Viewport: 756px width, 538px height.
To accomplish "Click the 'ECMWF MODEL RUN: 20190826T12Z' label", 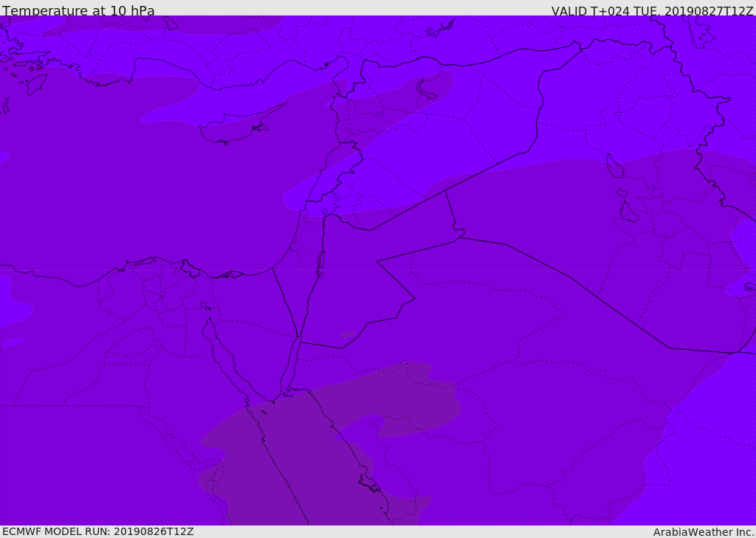I will point(98,531).
